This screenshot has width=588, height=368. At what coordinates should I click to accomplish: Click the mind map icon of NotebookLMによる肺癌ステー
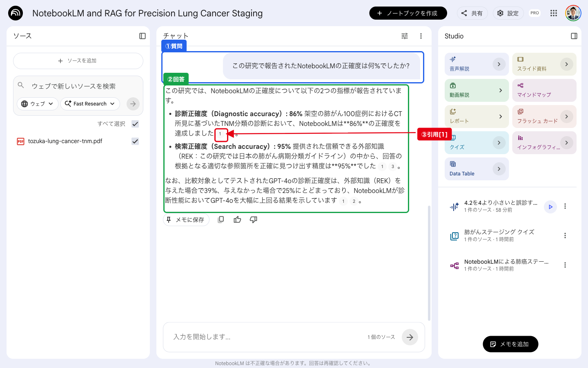click(454, 266)
